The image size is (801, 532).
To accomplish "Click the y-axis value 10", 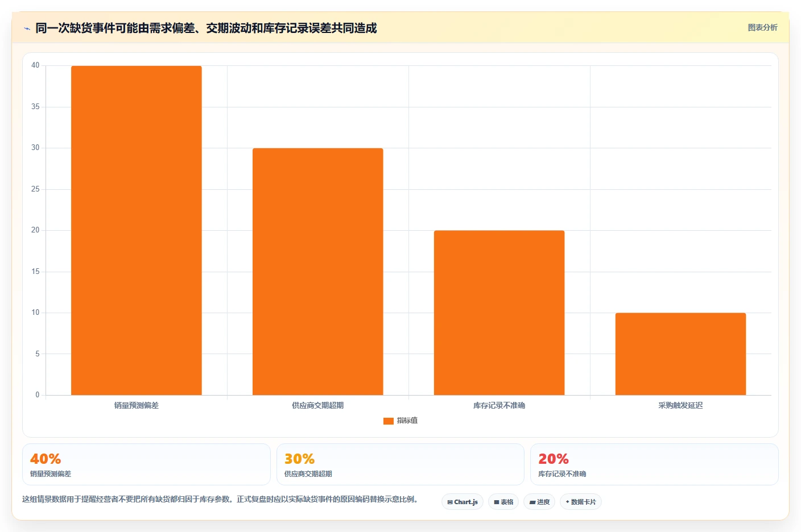I will coord(35,313).
